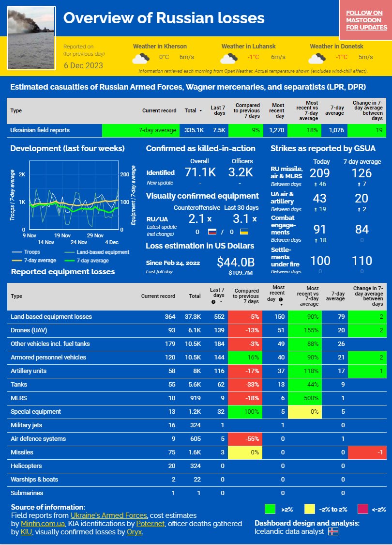Click the four-week development line chart
Viewport: 392px width, 545px height.
[74, 195]
